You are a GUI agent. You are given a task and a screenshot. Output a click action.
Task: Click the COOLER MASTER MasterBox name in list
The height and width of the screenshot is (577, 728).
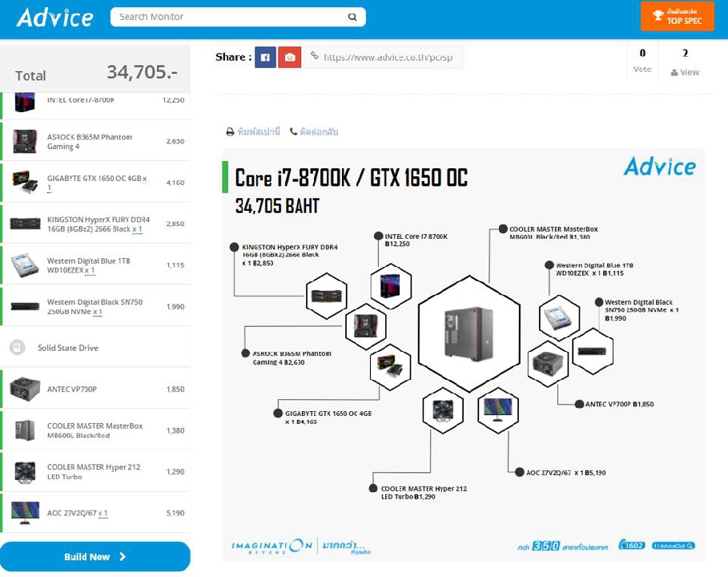click(x=95, y=430)
